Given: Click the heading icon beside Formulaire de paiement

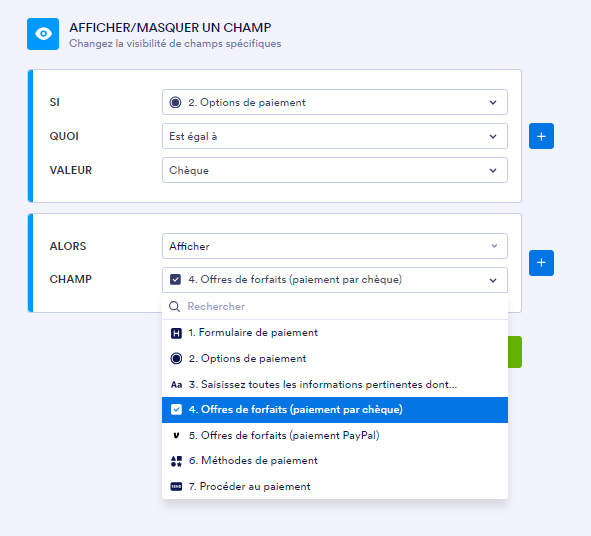Looking at the screenshot, I should point(176,333).
